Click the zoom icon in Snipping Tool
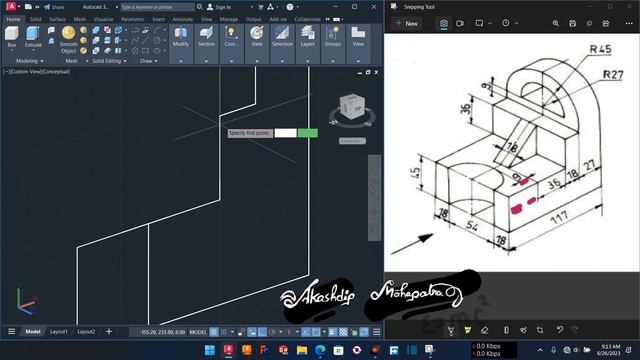 tap(556, 23)
